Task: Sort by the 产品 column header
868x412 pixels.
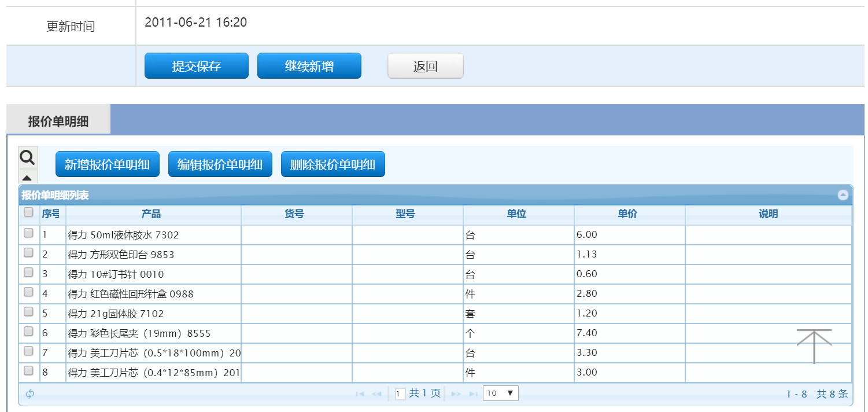Action: (153, 214)
